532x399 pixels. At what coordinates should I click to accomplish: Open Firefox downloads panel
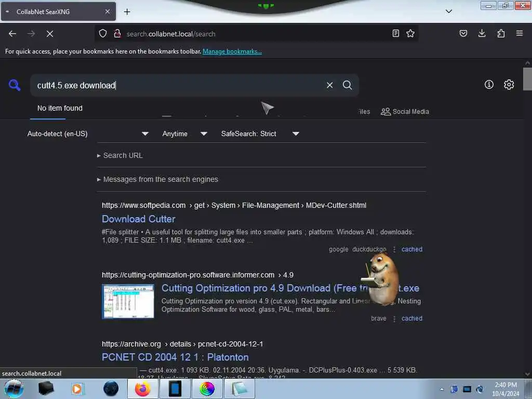tap(482, 33)
